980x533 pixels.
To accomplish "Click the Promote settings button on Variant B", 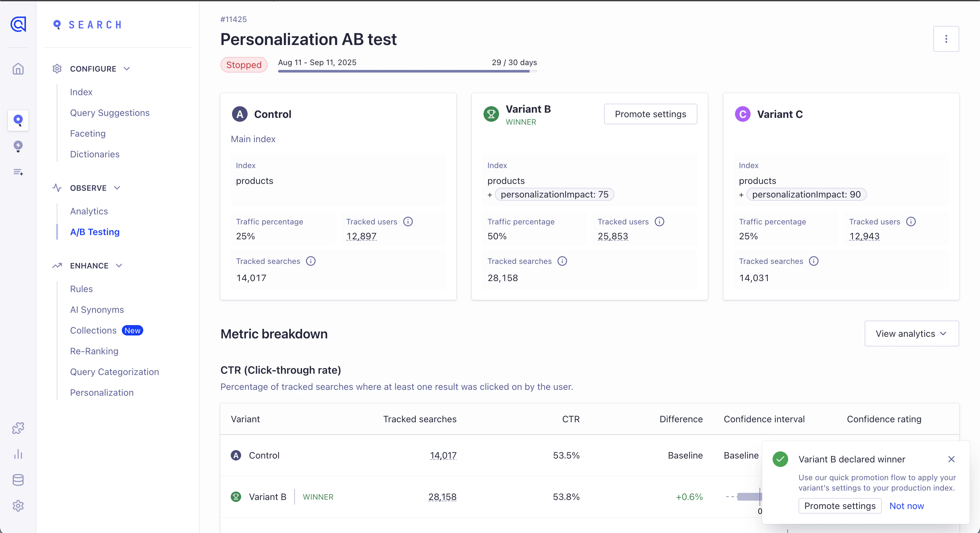I will [650, 114].
